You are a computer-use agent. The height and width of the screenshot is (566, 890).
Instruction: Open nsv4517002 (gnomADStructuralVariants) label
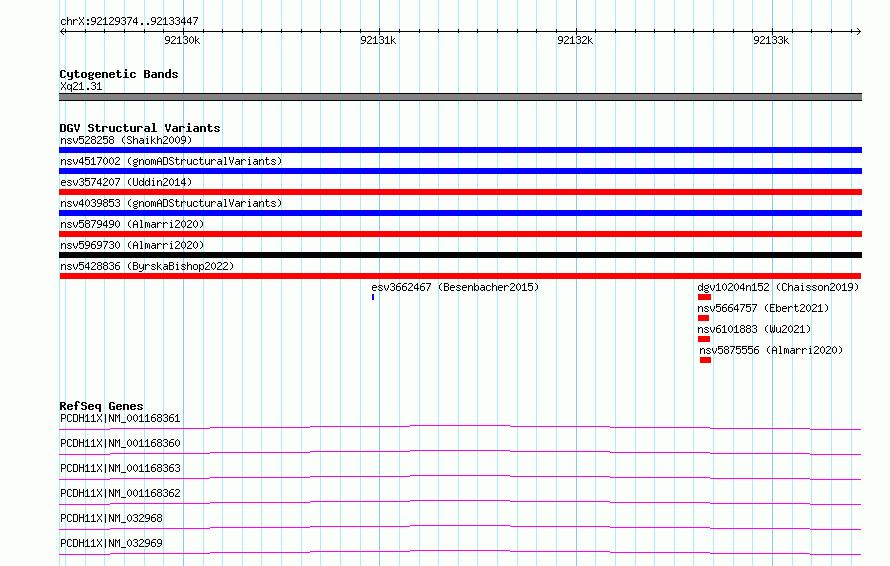tap(171, 161)
